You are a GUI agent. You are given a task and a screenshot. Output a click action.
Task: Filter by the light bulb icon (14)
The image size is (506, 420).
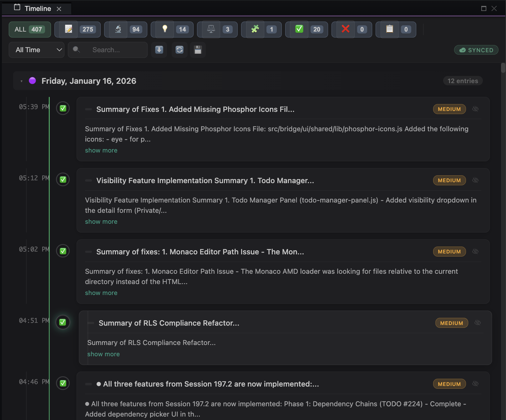(172, 29)
